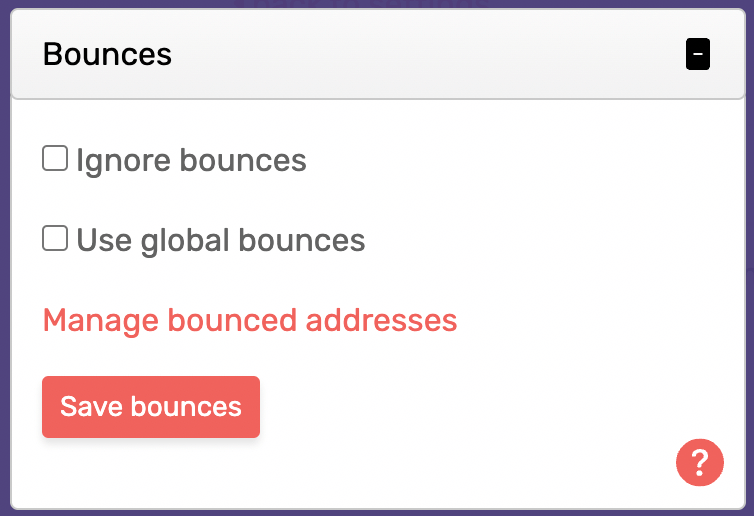The image size is (754, 516).
Task: Select the Bounces panel title text
Action: [x=107, y=54]
